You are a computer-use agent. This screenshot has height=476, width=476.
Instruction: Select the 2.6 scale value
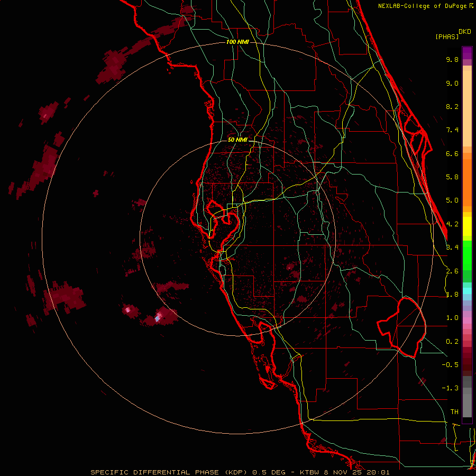[452, 271]
